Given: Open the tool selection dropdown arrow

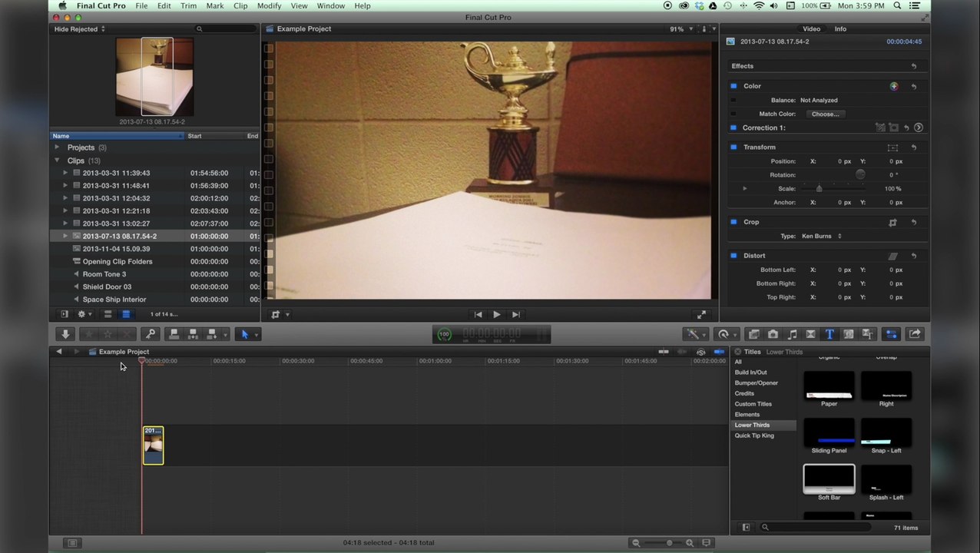Looking at the screenshot, I should [257, 334].
